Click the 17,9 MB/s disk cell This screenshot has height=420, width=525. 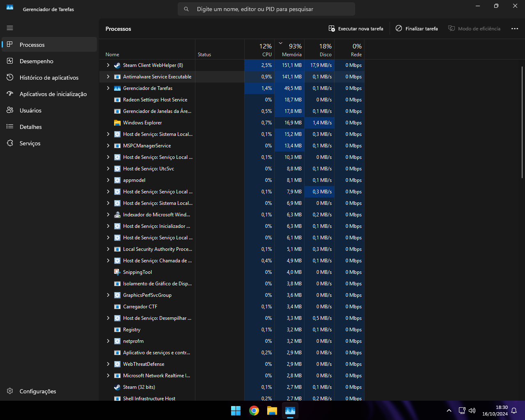point(319,65)
